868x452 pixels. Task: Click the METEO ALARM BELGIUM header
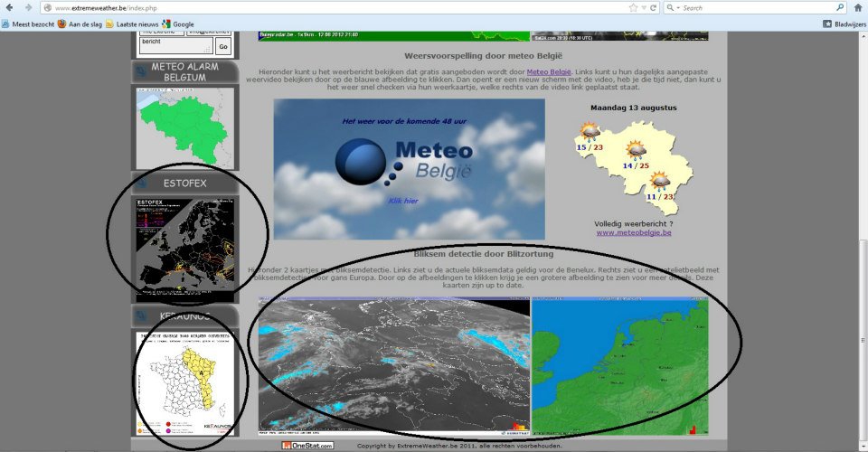[x=184, y=72]
